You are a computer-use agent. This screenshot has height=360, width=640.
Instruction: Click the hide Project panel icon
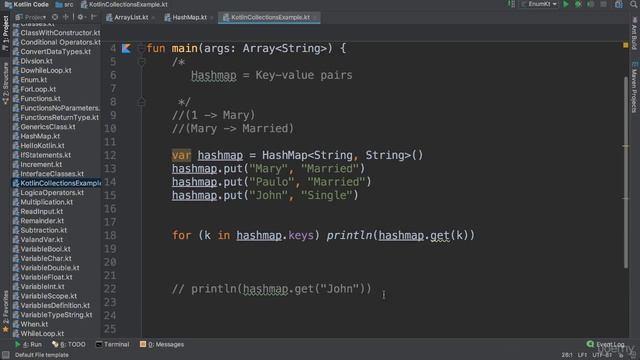click(x=94, y=17)
